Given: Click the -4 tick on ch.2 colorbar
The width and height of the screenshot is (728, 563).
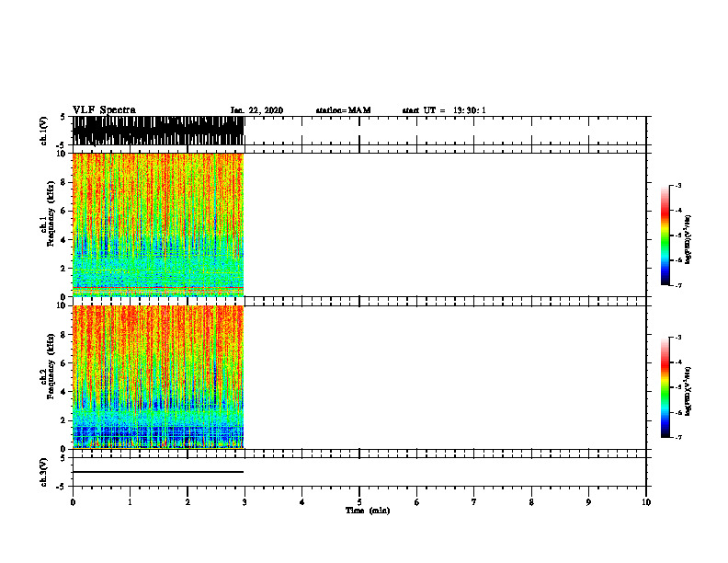Looking at the screenshot, I should tap(678, 362).
